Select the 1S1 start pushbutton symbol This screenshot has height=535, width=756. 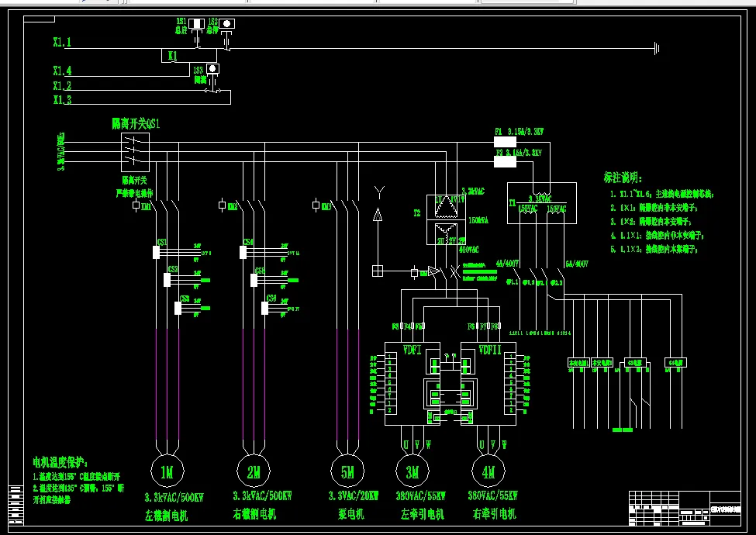(x=196, y=23)
